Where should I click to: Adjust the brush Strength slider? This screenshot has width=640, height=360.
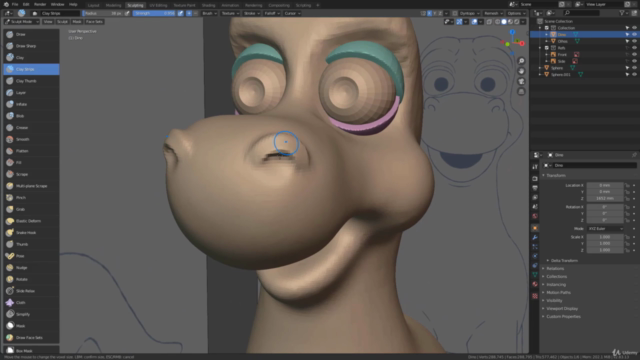pos(154,13)
